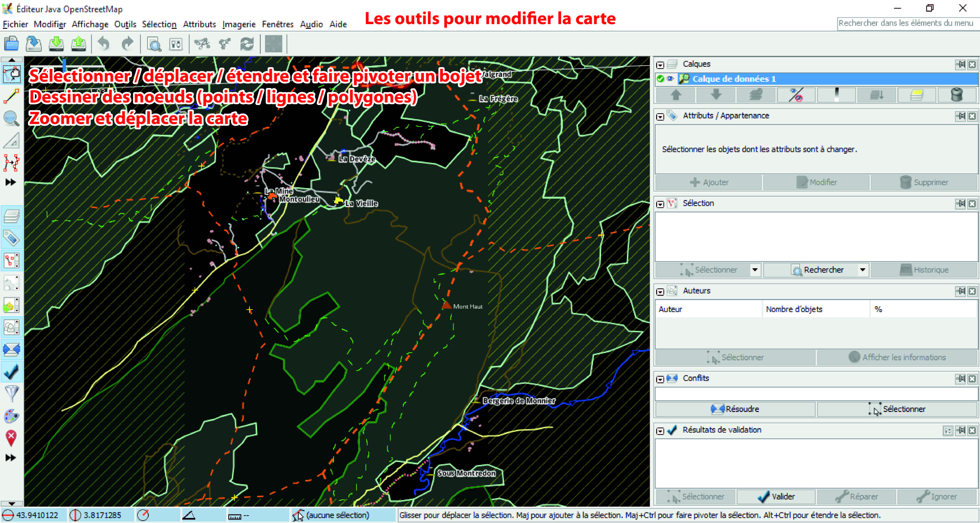The image size is (980, 523).
Task: Toggle the authors panel in left sidebar
Action: pos(11,327)
